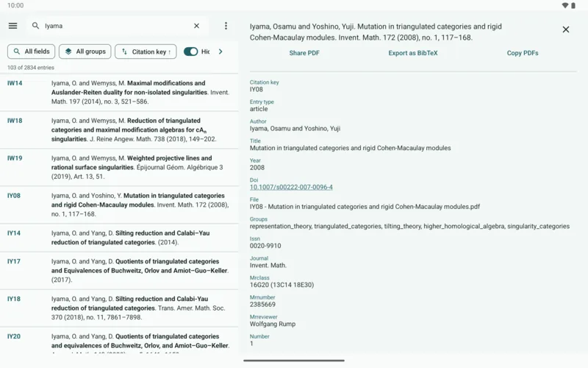This screenshot has width=588, height=368.
Task: Click the battery status icon
Action: point(573,5)
